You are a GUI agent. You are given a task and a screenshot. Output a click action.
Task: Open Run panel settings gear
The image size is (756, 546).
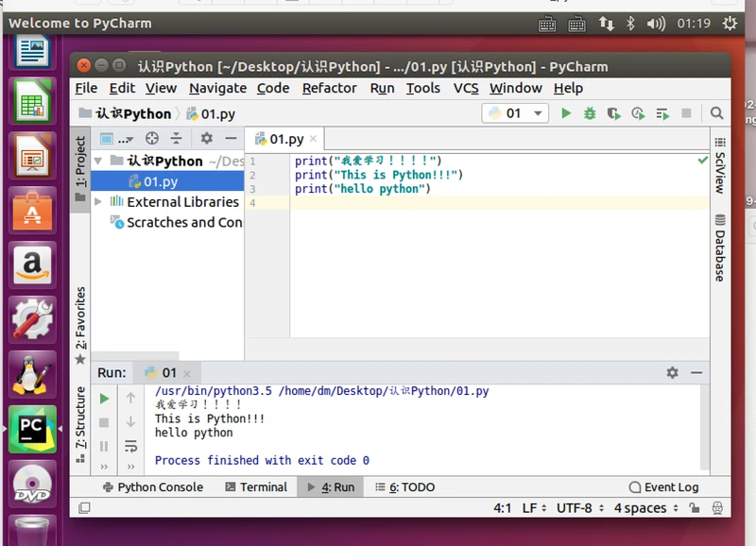pyautogui.click(x=672, y=373)
